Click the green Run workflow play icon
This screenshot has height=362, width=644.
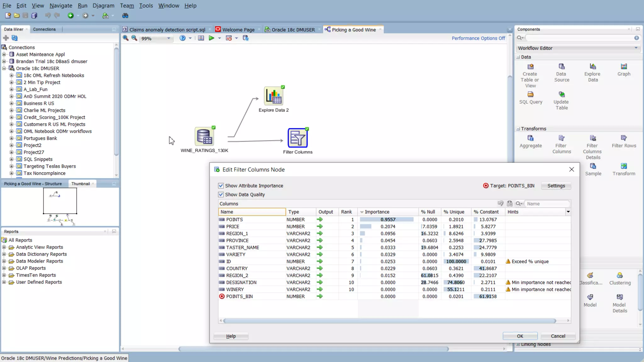pos(211,38)
